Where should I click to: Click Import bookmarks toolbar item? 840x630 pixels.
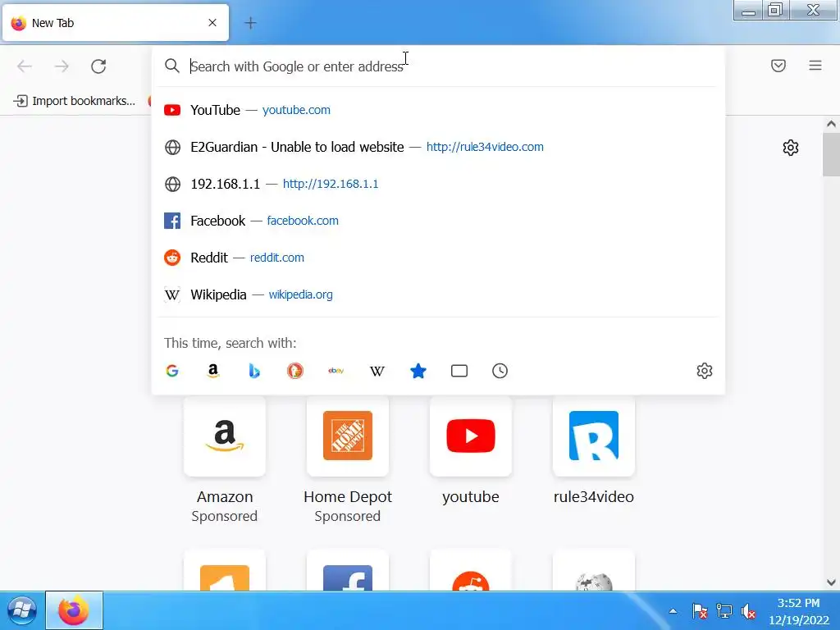[74, 101]
